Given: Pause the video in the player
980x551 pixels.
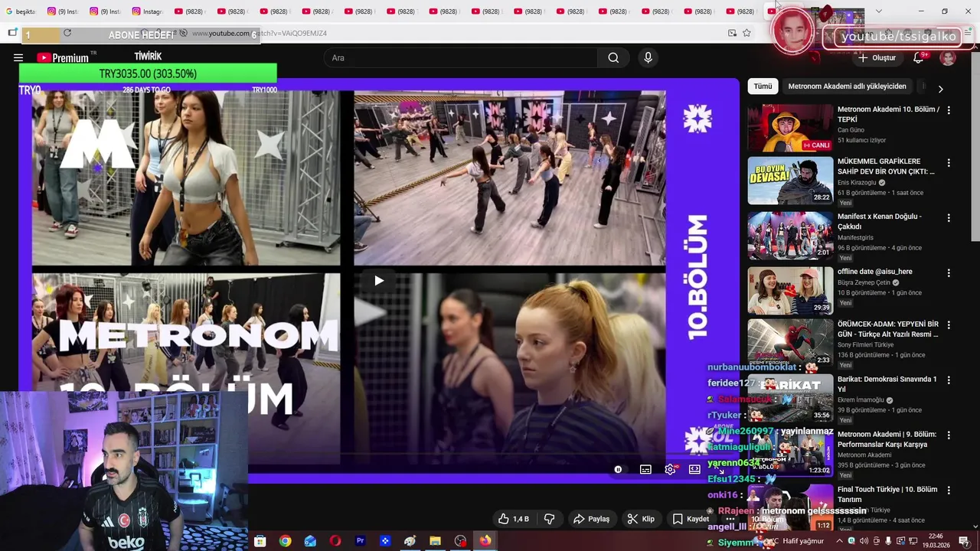Looking at the screenshot, I should pos(618,469).
